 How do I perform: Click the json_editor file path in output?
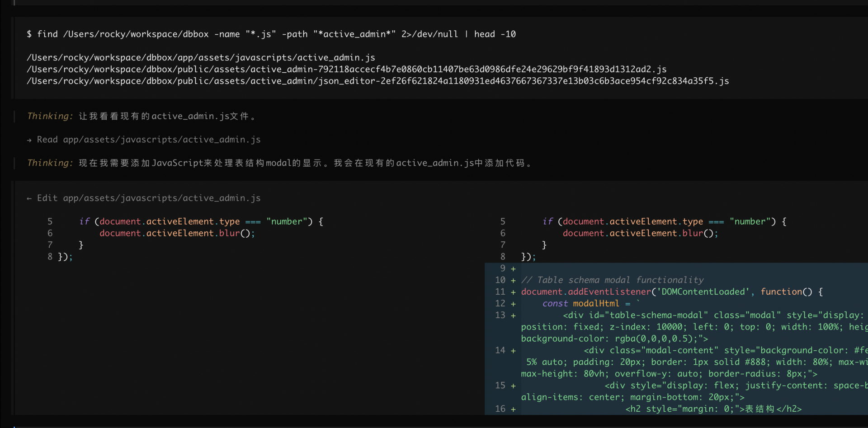[x=377, y=81]
